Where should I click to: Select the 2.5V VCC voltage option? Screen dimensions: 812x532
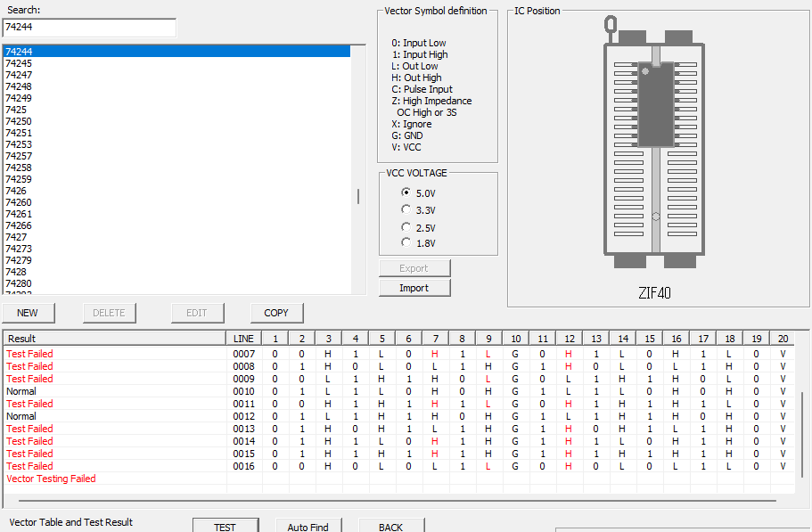click(418, 228)
